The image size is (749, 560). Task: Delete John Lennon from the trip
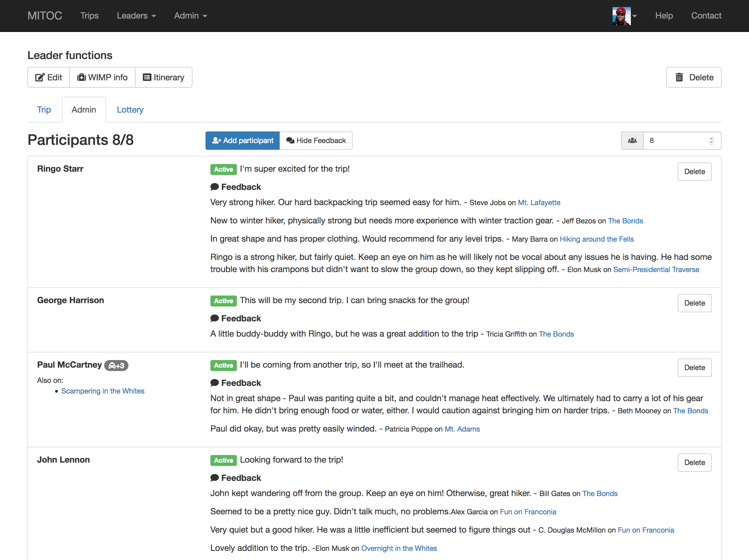(694, 463)
